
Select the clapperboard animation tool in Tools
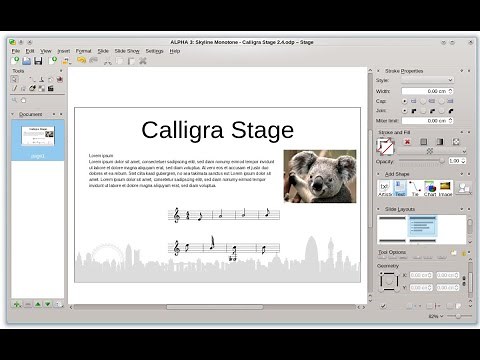click(51, 88)
